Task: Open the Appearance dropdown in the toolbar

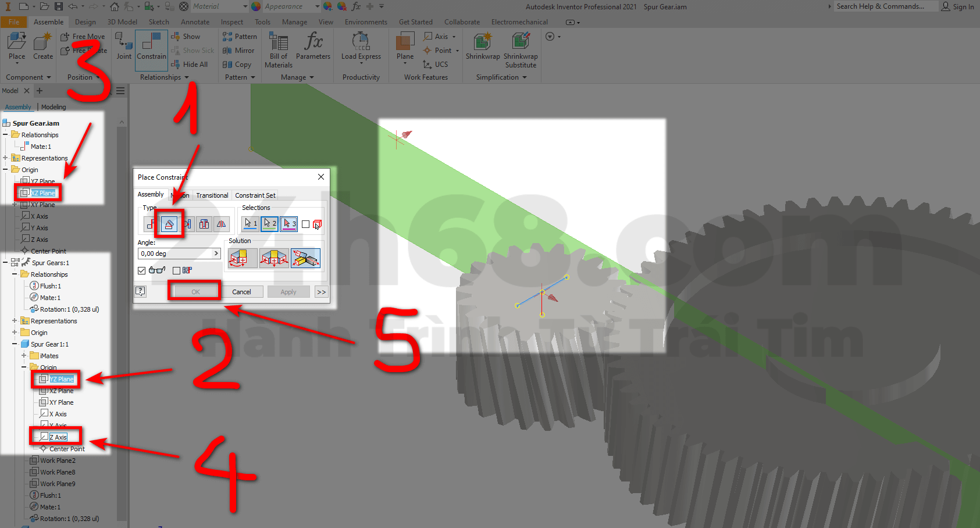Action: pos(318,6)
